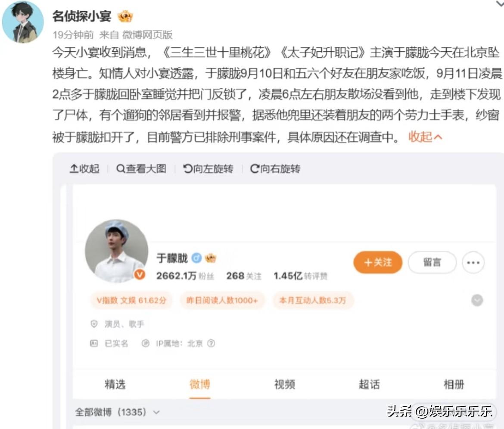Expand profile details with the gray chevron circle
Image resolution: width=504 pixels, height=429 pixels.
pyautogui.click(x=477, y=300)
